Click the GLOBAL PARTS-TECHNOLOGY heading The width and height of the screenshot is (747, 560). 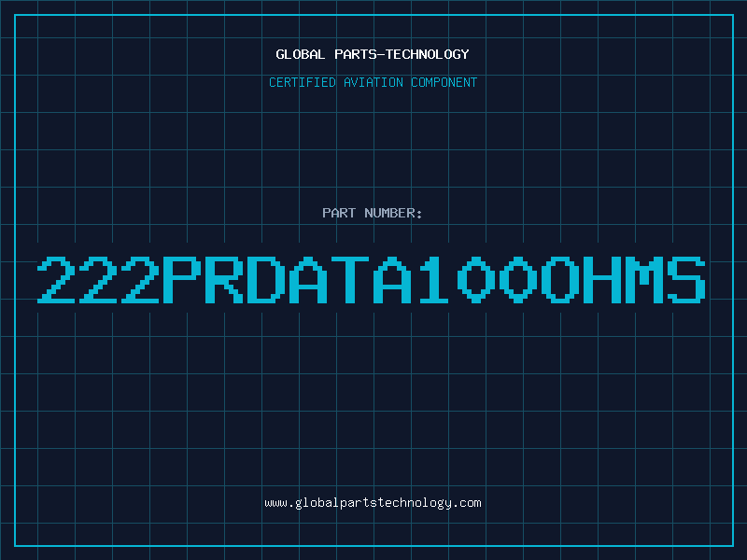(373, 54)
